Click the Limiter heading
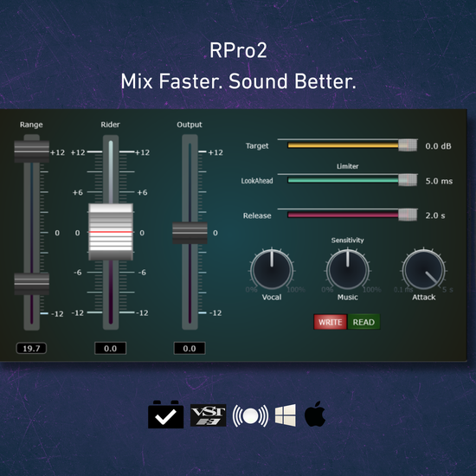This screenshot has height=476, width=476. (348, 166)
